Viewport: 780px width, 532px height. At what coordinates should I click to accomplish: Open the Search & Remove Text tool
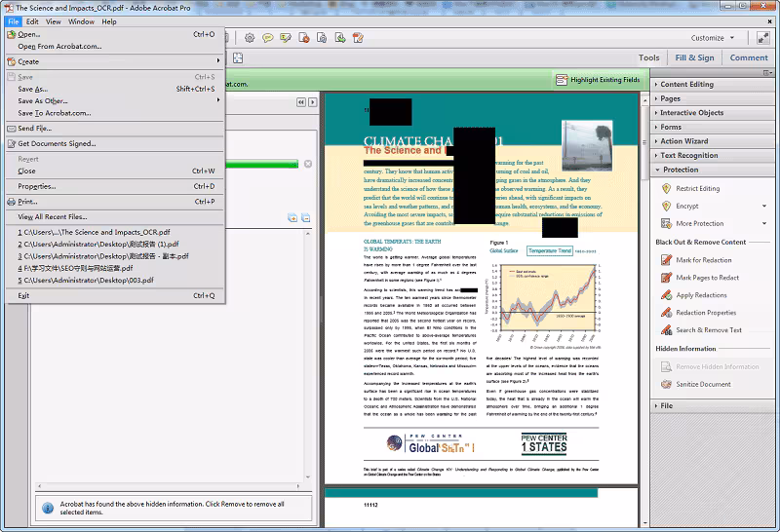[x=709, y=329]
